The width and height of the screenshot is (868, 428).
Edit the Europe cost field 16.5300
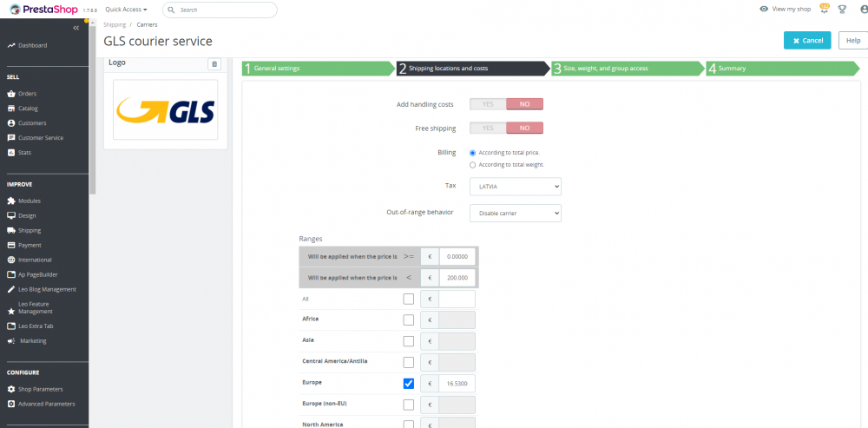(457, 384)
